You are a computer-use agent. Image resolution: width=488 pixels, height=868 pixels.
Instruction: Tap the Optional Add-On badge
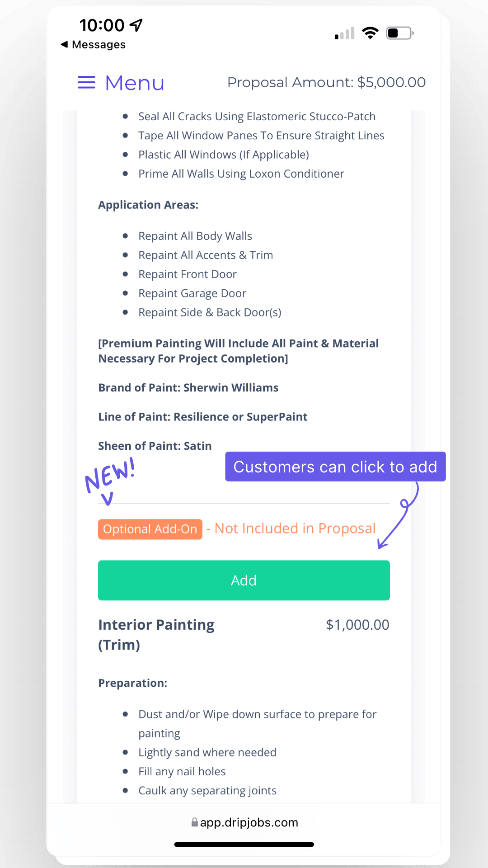150,529
